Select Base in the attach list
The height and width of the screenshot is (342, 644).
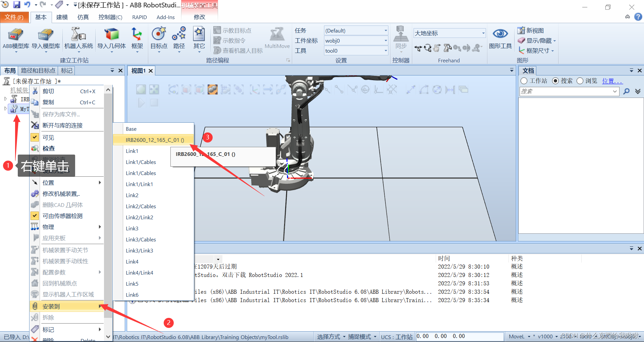coord(154,129)
